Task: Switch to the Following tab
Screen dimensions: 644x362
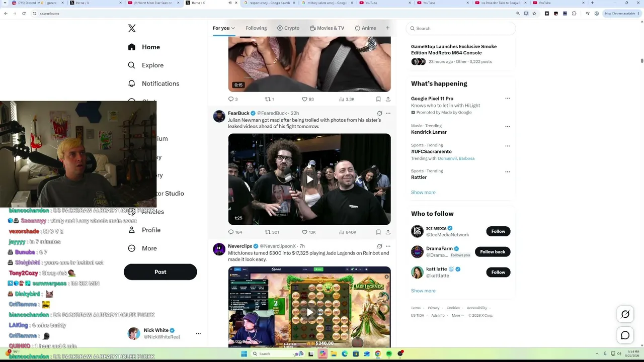Action: [256, 28]
